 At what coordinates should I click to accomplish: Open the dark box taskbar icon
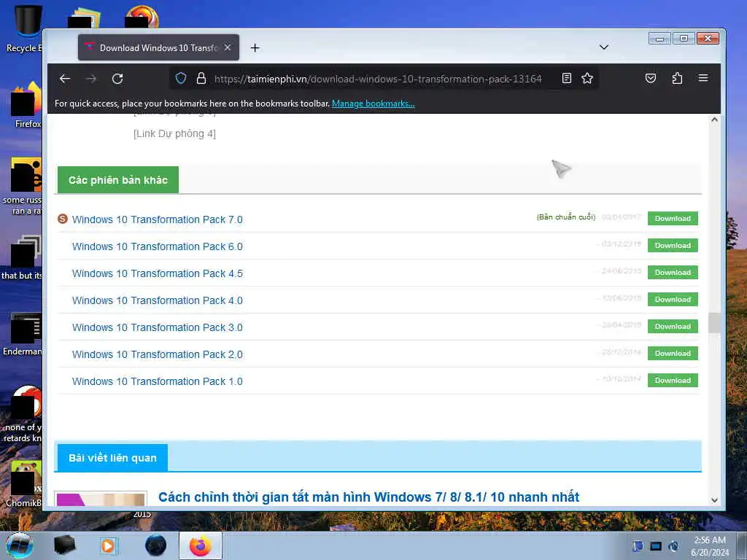64,545
